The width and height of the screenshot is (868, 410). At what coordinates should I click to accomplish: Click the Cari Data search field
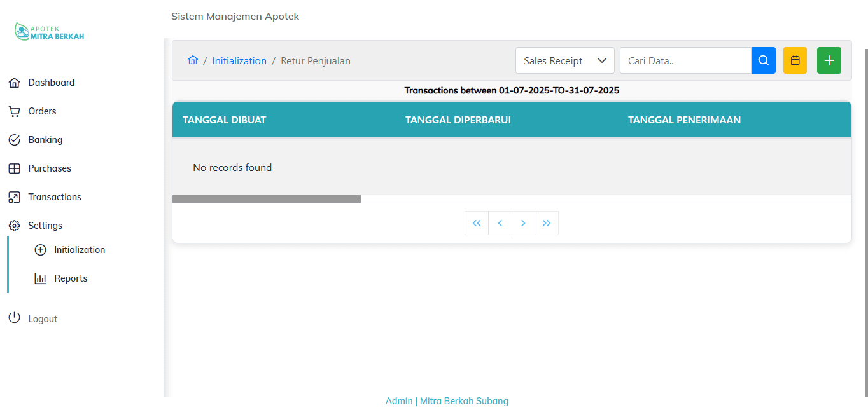[685, 60]
